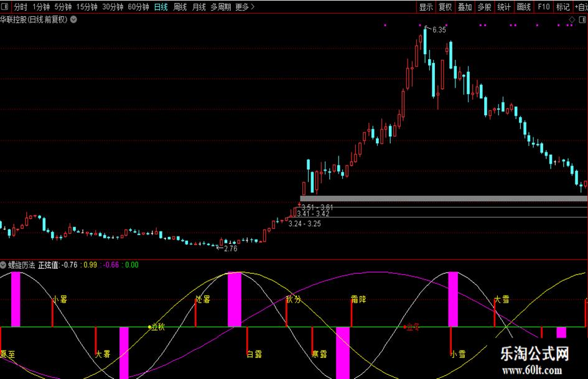This screenshot has width=588, height=379.
Task: Click the 螺旋历法 indicator name
Action: point(22,265)
